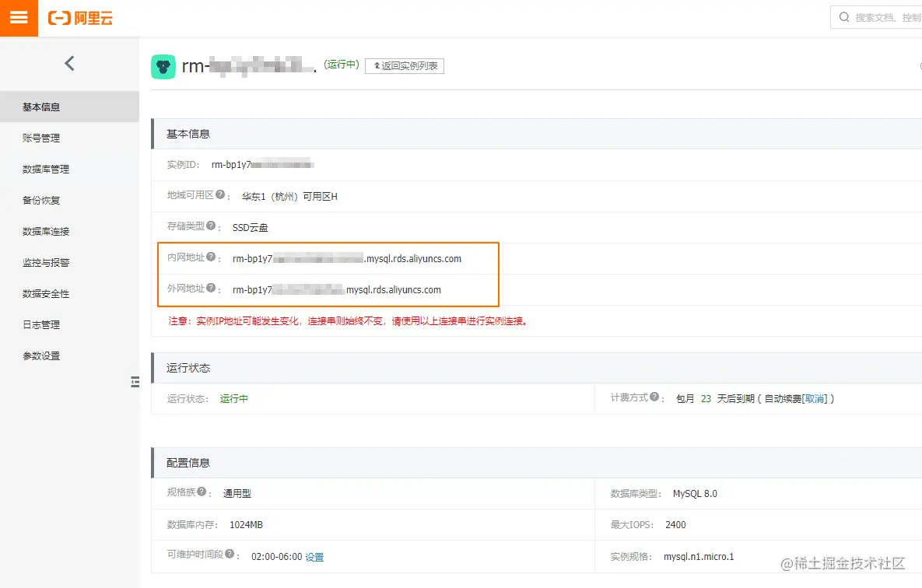Click the internal address ending mysql.rds.aliyuncs.com

[347, 259]
